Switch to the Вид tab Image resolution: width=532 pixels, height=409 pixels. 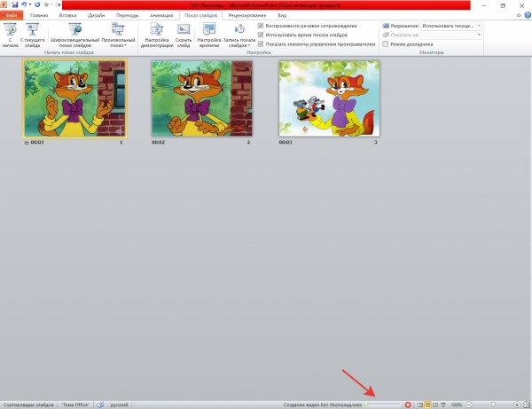click(x=282, y=15)
